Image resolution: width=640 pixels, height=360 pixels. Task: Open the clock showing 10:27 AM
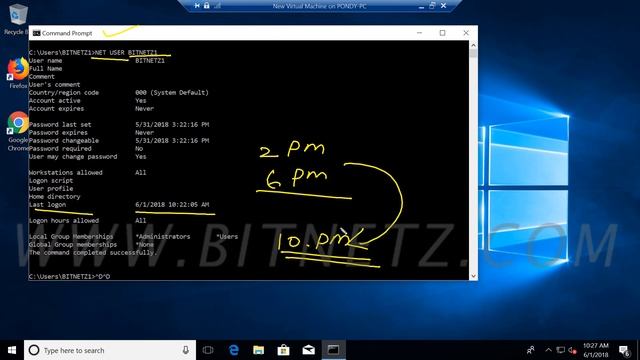(x=596, y=350)
